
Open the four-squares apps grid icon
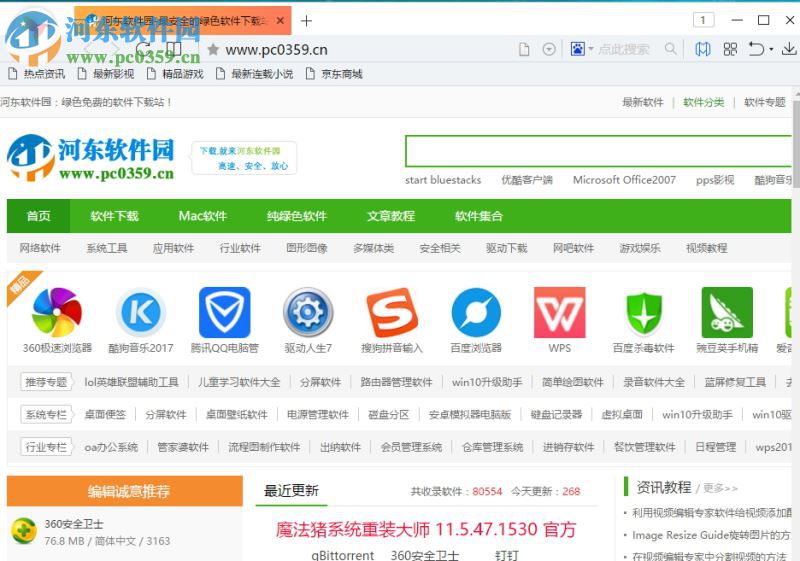coord(730,49)
